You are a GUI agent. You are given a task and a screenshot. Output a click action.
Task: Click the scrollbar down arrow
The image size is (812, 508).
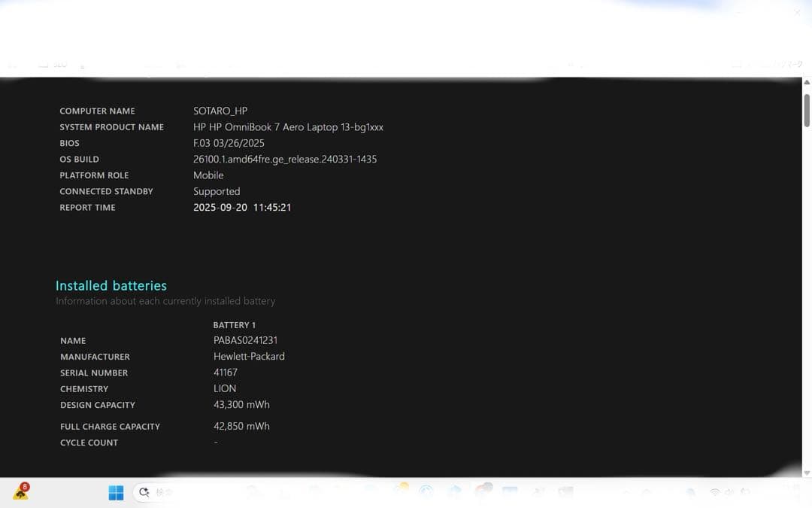click(x=807, y=473)
